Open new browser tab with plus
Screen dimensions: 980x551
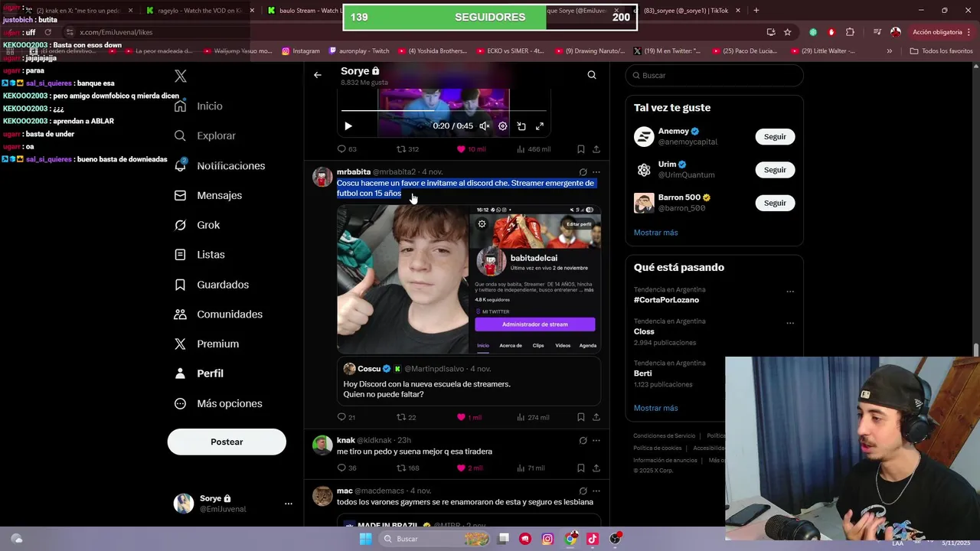(756, 11)
